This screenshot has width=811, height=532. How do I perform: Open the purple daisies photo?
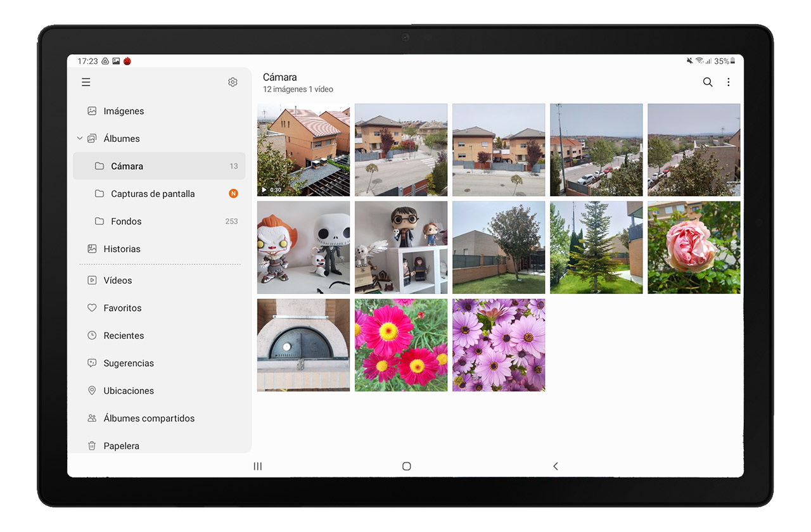coord(499,345)
